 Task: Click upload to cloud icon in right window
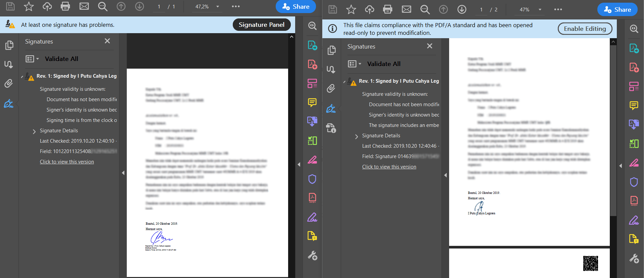pyautogui.click(x=369, y=9)
